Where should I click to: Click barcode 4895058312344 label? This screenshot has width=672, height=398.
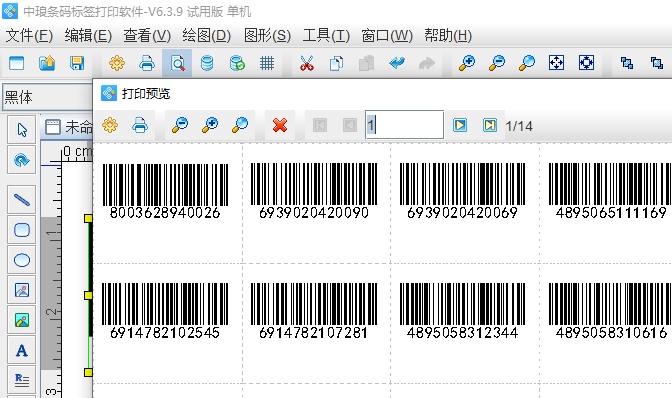pos(462,311)
